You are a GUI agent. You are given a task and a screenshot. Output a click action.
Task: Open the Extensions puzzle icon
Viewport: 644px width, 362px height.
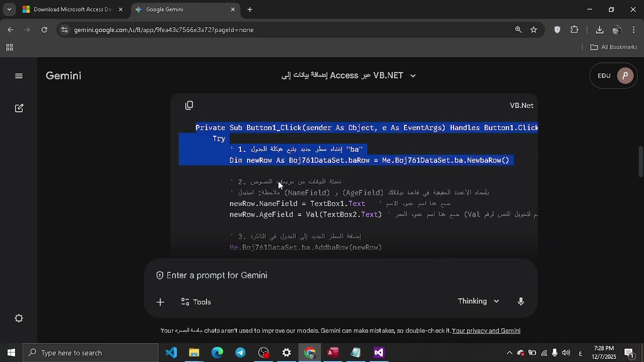click(x=575, y=30)
